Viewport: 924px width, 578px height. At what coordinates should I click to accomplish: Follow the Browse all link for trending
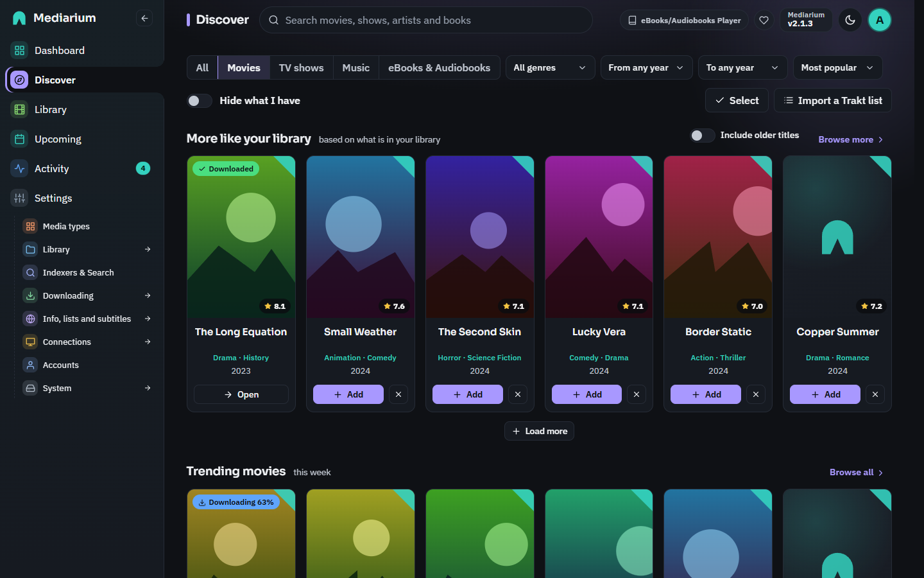(x=857, y=472)
